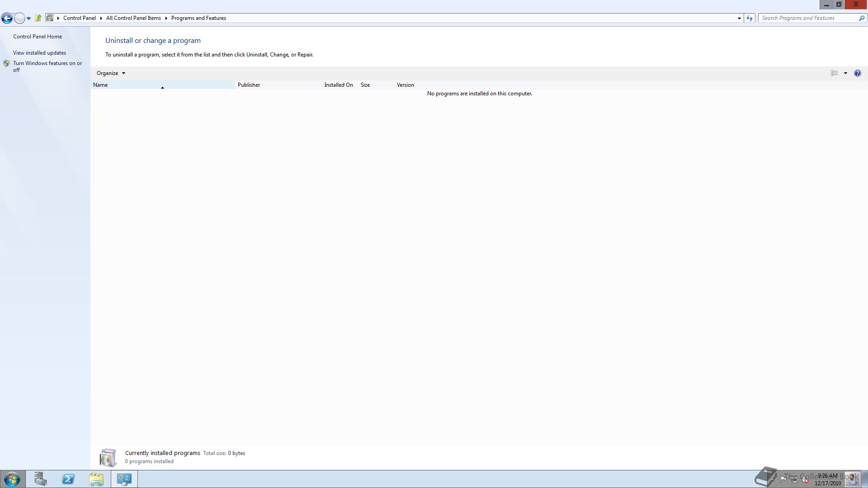Expand arrow after Control Panel breadcrumb
Screen dimensions: 868x488
click(x=101, y=18)
